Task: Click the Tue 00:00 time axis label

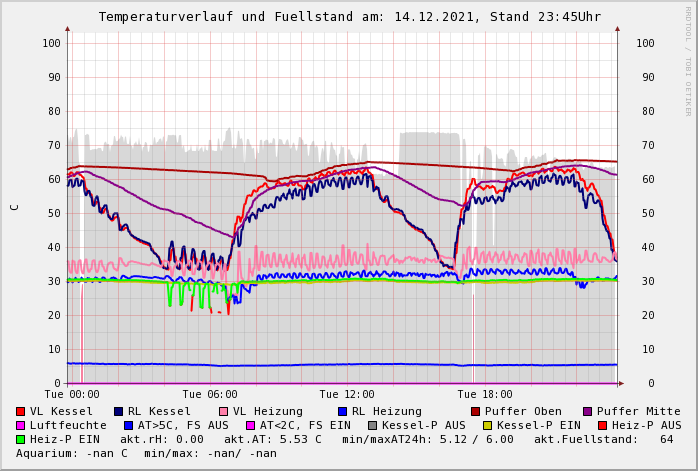Action: point(72,395)
